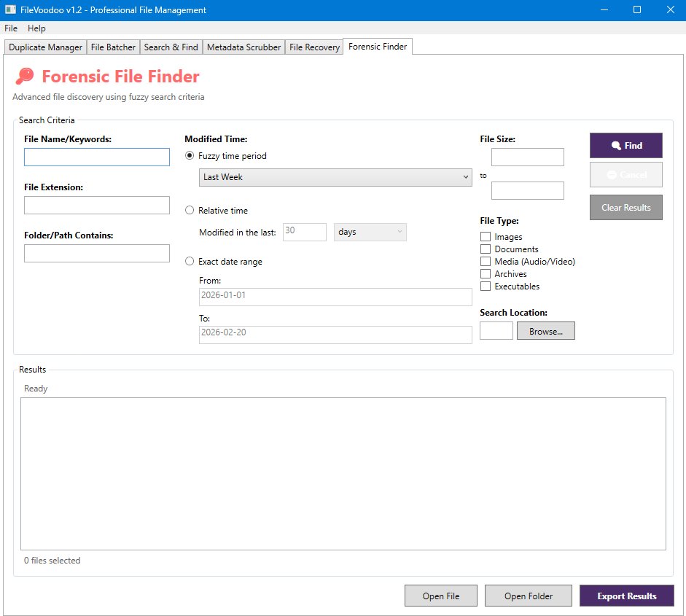Select the Fuzzy time period radio button
Screen dimensions: 686x616
point(190,156)
